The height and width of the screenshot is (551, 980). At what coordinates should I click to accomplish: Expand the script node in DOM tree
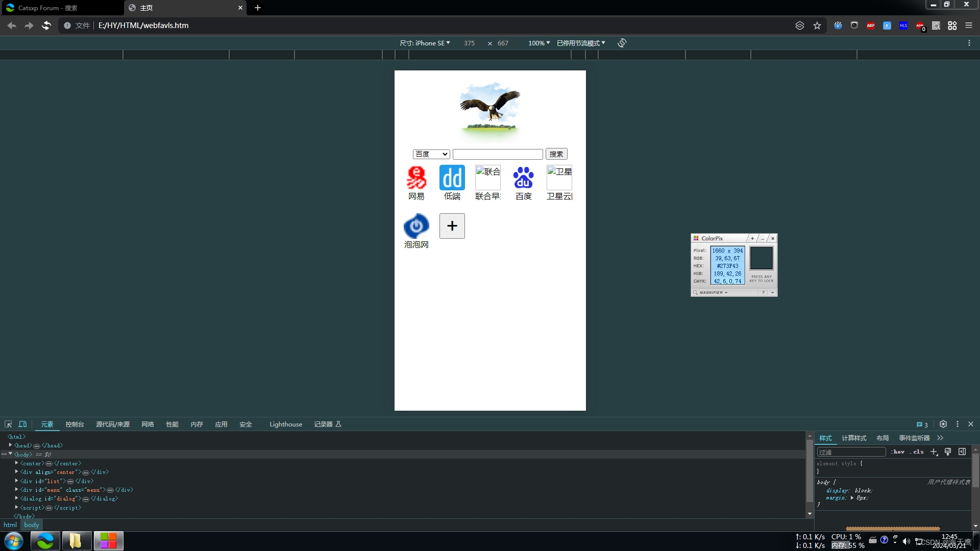click(16, 507)
